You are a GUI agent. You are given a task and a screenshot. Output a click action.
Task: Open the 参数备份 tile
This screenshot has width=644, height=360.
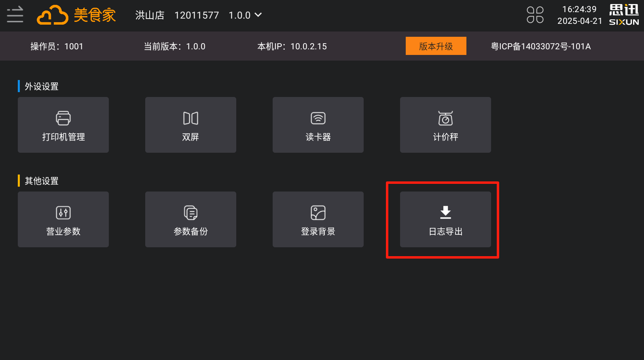191,219
